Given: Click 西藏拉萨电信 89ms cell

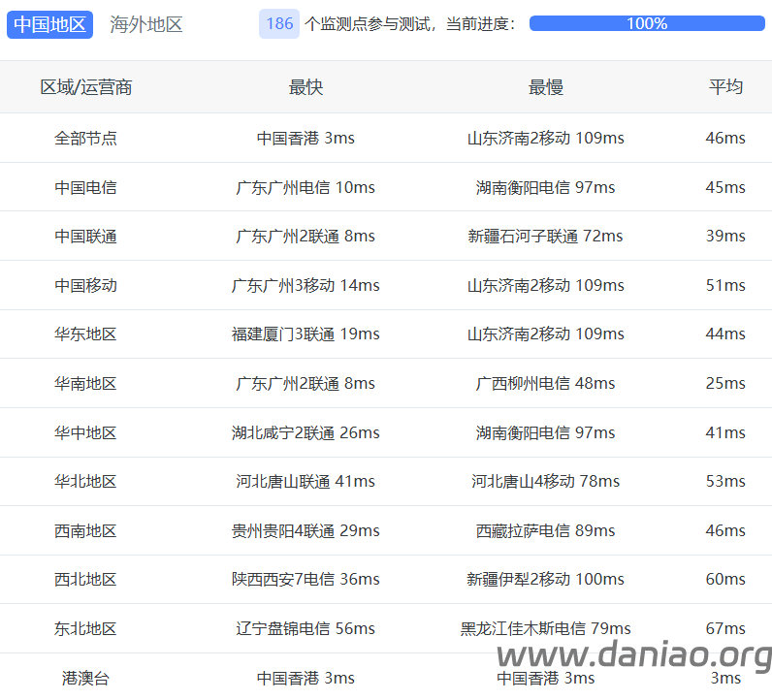Looking at the screenshot, I should [x=545, y=530].
